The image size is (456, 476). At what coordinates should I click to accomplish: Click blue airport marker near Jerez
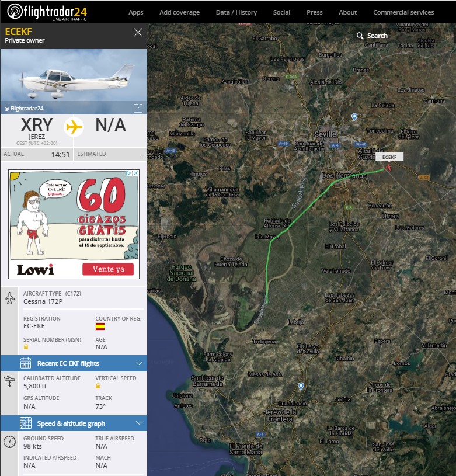[301, 386]
